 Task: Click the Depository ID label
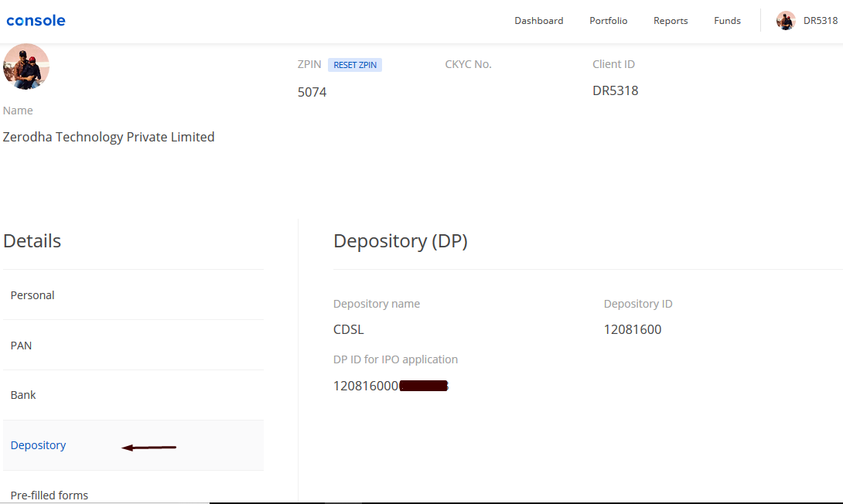pos(637,304)
